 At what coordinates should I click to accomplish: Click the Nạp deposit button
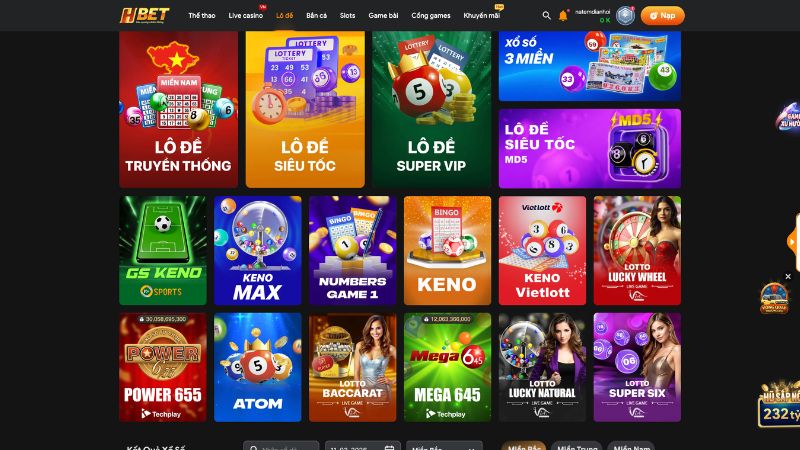pyautogui.click(x=662, y=16)
